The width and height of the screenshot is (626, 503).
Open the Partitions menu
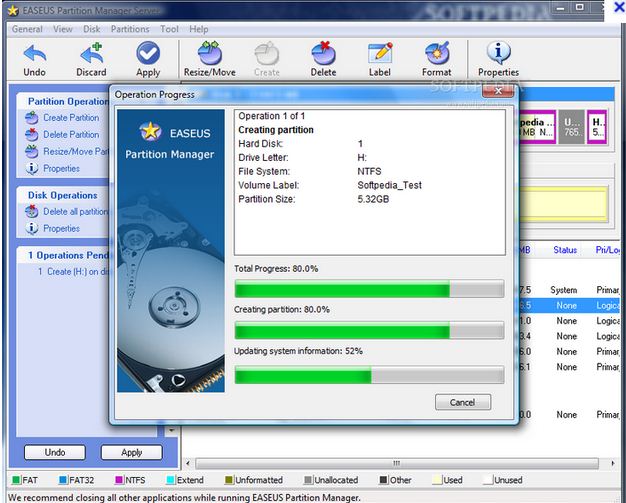(x=130, y=29)
